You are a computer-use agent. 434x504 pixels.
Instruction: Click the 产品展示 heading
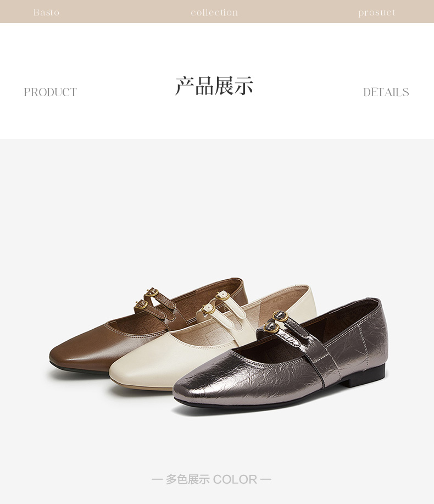click(x=214, y=86)
